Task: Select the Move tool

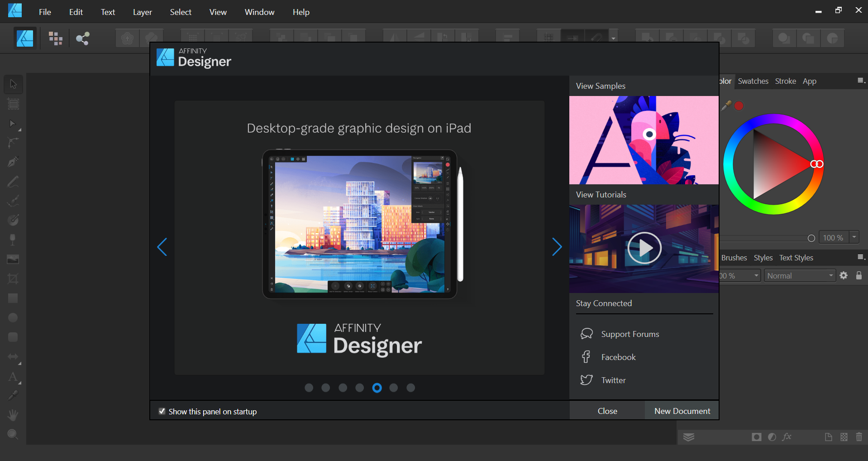Action: pyautogui.click(x=13, y=84)
